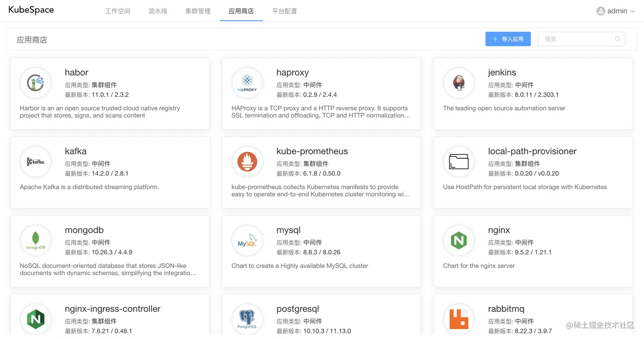Open the jenkins app title

pyautogui.click(x=502, y=73)
